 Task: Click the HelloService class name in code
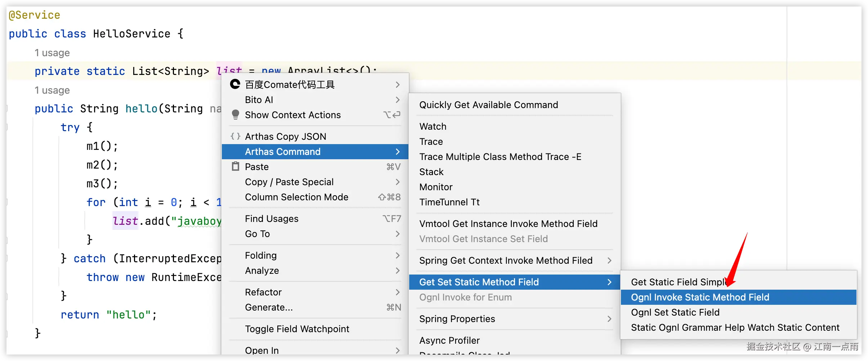pyautogui.click(x=131, y=34)
